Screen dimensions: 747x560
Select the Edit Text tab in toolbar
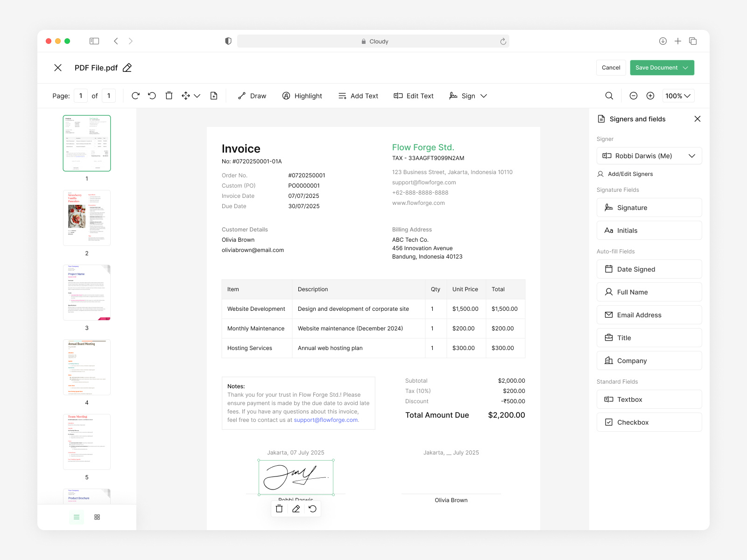[414, 96]
